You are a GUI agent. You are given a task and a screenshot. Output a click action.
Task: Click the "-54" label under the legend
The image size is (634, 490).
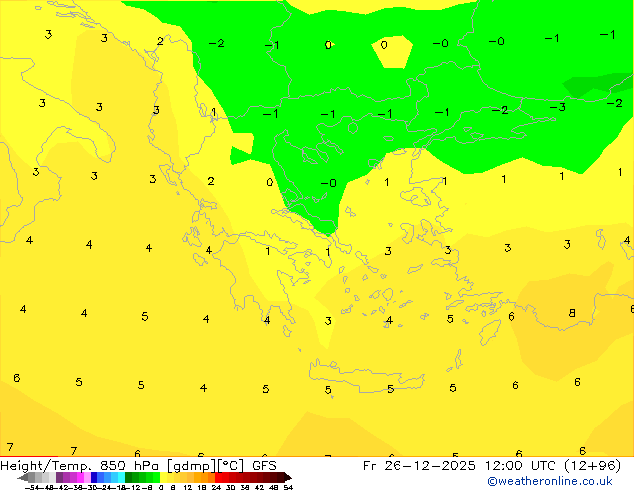[33, 487]
